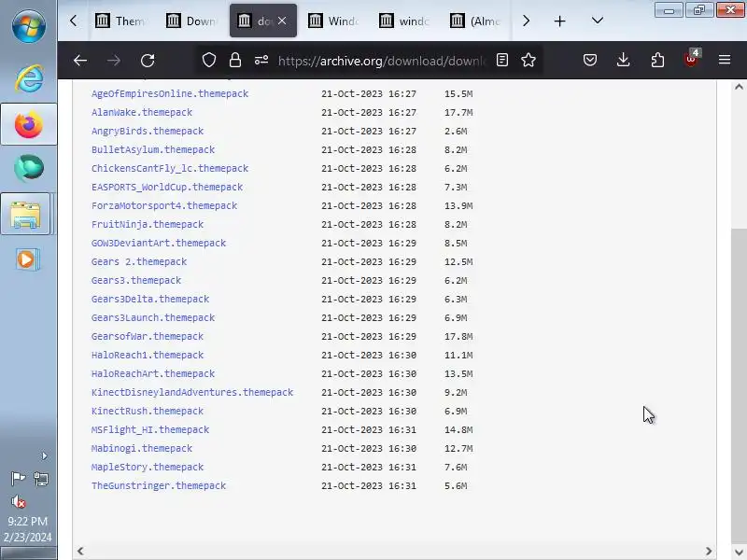Download Gears3.themepack

tap(135, 281)
